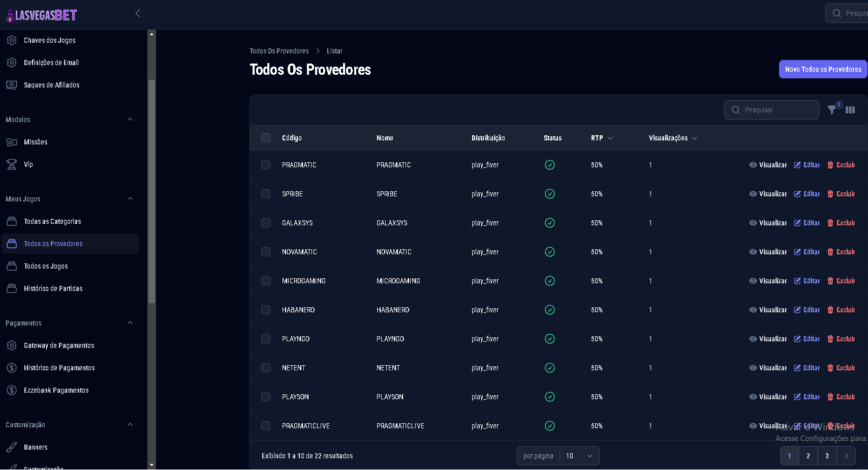This screenshot has width=868, height=470.
Task: Collapse the Pagamentos sidebar section
Action: pos(130,323)
